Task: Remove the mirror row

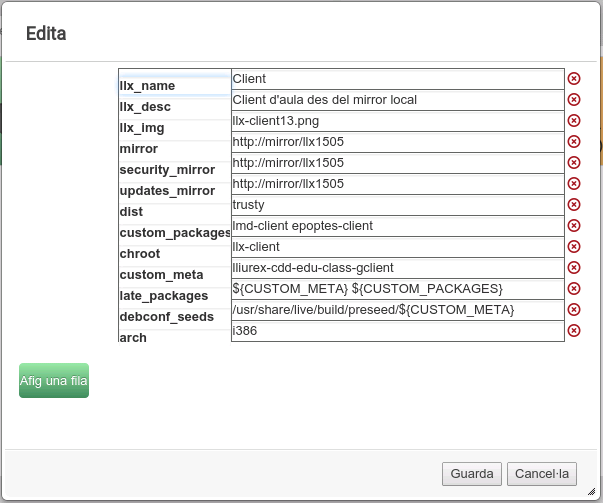Action: (x=574, y=142)
